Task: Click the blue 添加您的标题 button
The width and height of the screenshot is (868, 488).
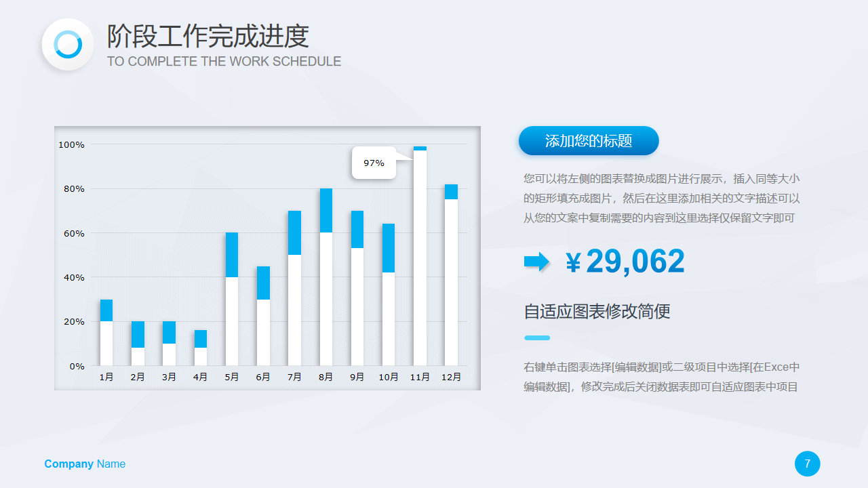Action: coord(588,141)
